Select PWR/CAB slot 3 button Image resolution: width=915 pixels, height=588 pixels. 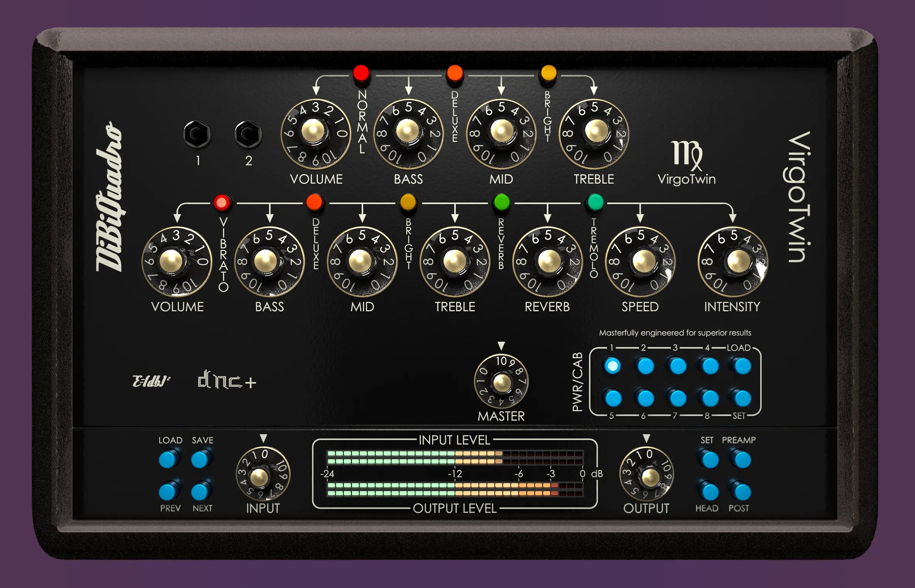click(x=678, y=366)
